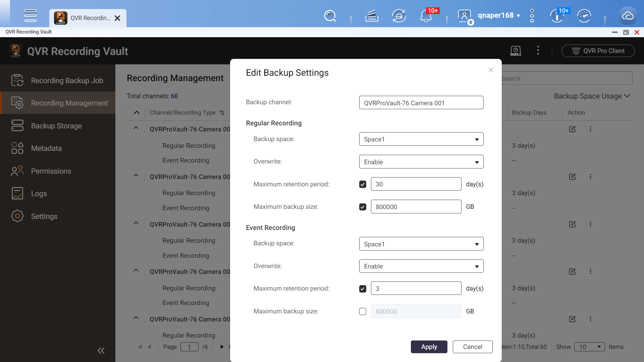Go to Permissions in sidebar
This screenshot has width=644, height=362.
(x=51, y=171)
